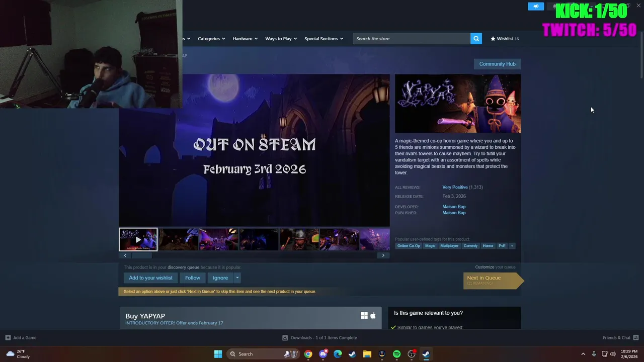Click the Wishlist 16 link
644x362 pixels.
[x=505, y=38]
